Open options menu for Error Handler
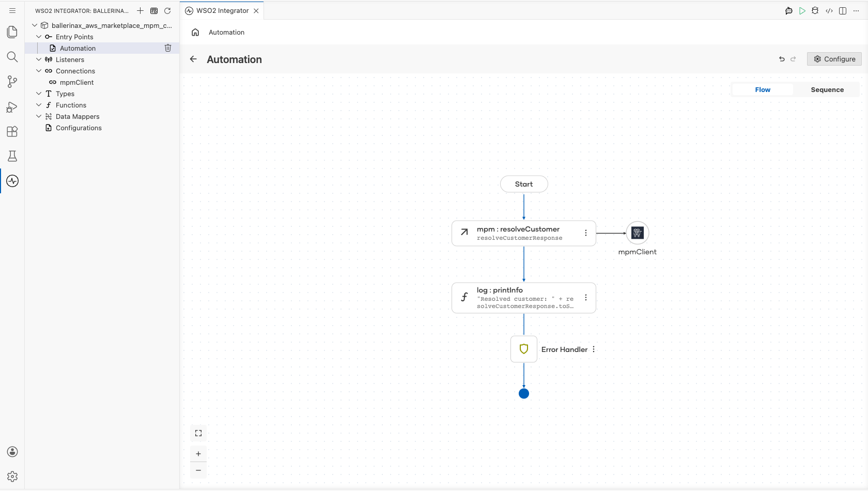The image size is (868, 491). (x=594, y=349)
